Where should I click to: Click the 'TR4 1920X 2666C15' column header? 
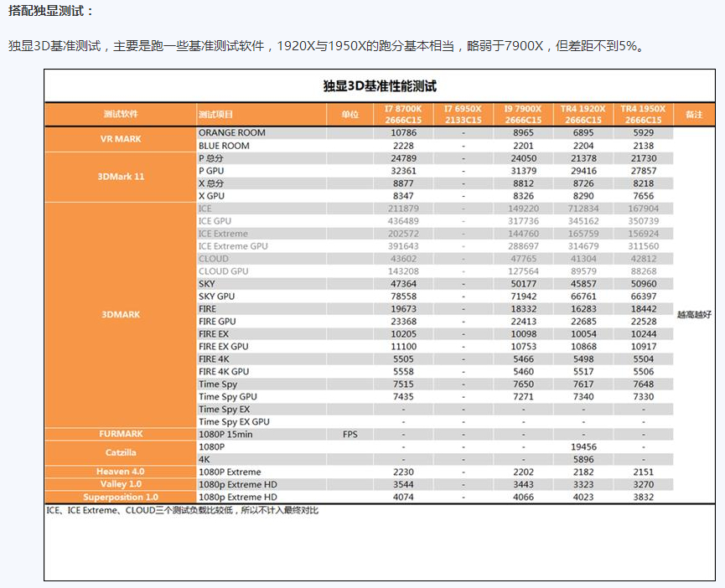point(583,114)
